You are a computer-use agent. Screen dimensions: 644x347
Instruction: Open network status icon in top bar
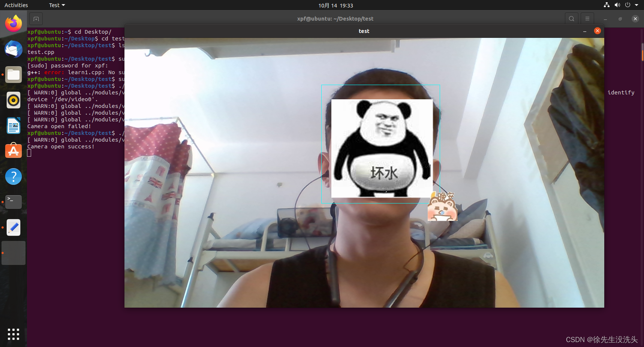pos(607,5)
